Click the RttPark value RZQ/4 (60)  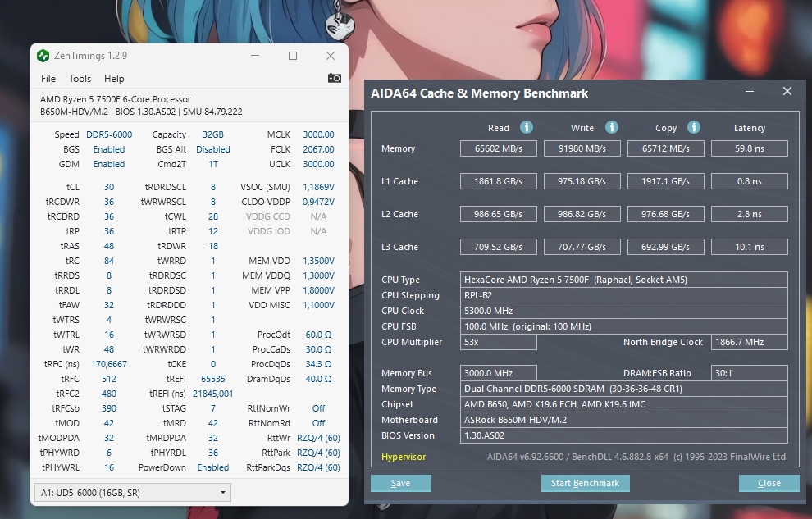(x=318, y=453)
